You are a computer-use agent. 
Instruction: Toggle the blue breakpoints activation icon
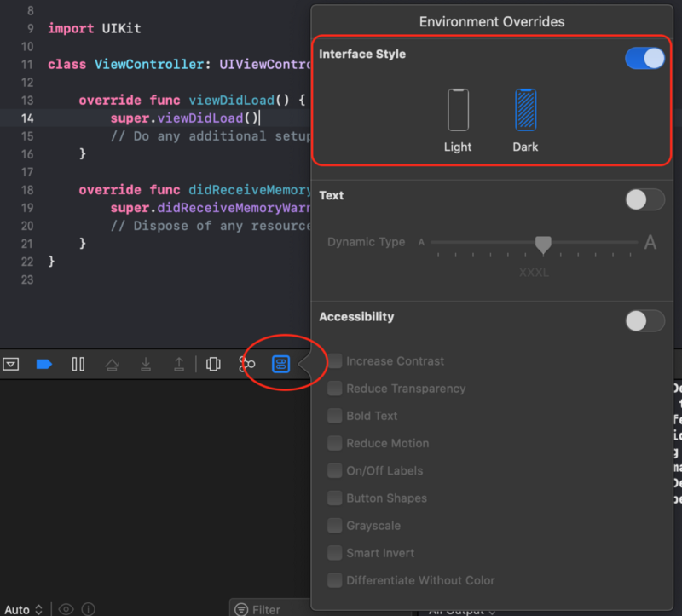(x=44, y=365)
